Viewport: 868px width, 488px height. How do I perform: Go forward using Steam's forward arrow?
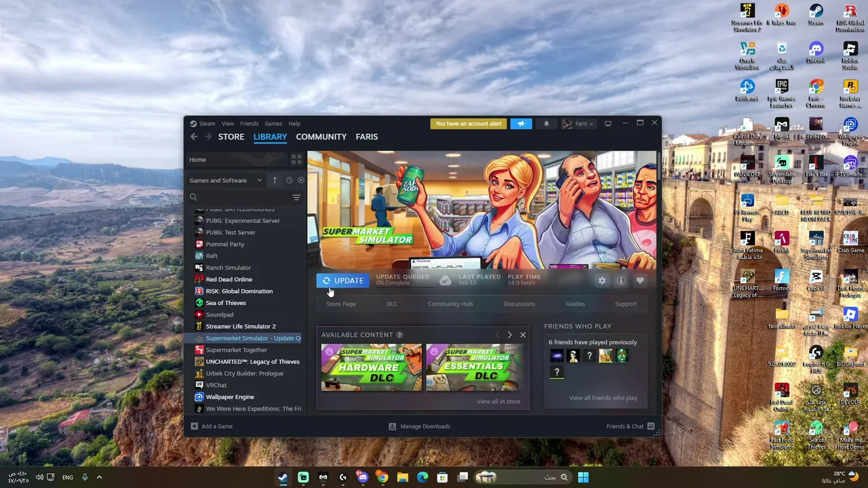[x=208, y=137]
